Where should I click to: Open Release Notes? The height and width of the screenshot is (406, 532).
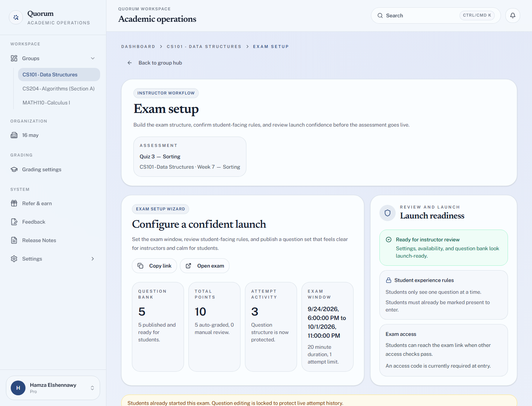(53, 240)
